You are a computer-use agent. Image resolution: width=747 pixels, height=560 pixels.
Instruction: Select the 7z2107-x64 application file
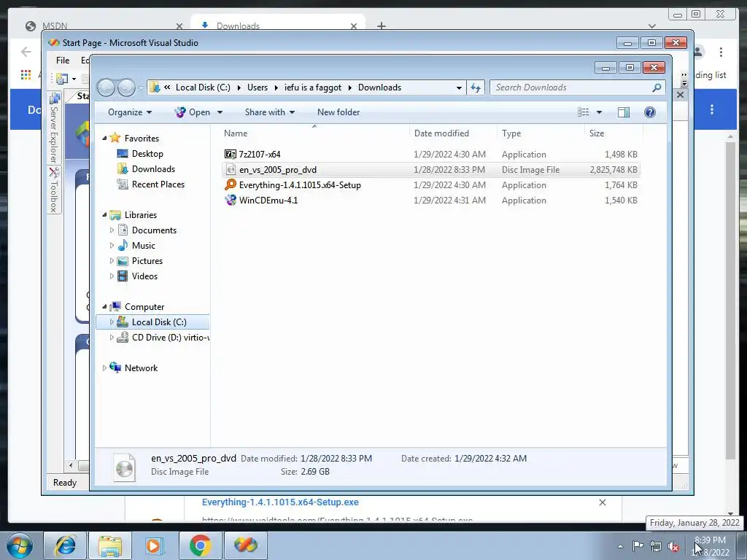430,155
